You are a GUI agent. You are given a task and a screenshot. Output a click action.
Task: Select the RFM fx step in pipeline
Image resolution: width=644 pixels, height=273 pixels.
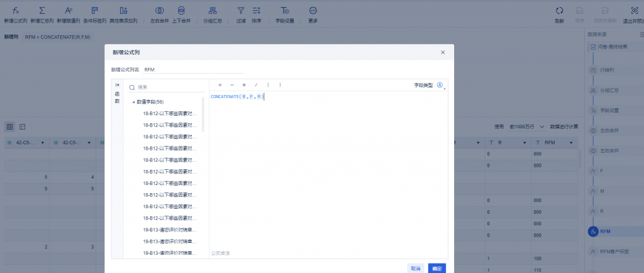(x=605, y=231)
